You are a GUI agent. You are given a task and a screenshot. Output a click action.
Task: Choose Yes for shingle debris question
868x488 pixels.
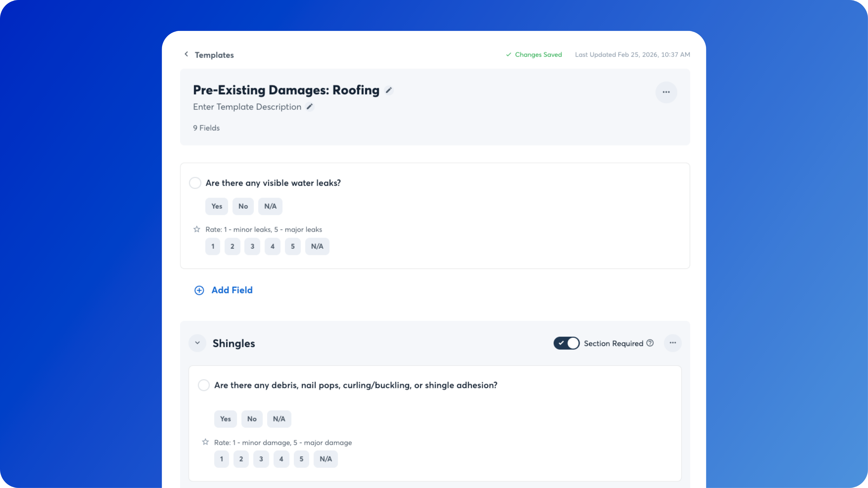point(225,419)
